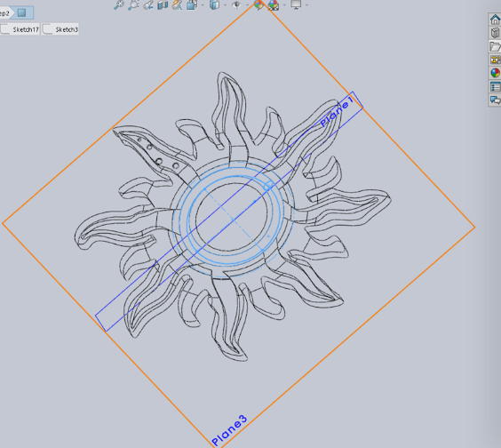
Task: Open the Design Library task pane tab
Action: tap(495, 33)
